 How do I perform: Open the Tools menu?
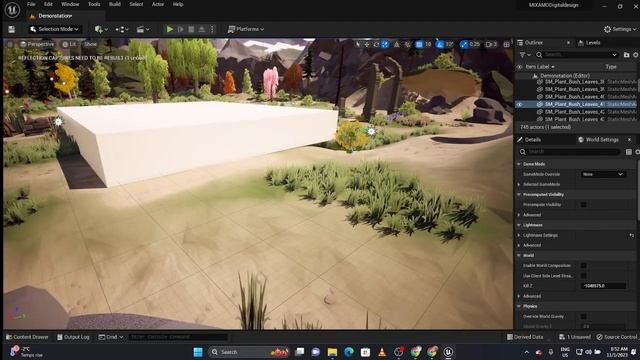94,4
